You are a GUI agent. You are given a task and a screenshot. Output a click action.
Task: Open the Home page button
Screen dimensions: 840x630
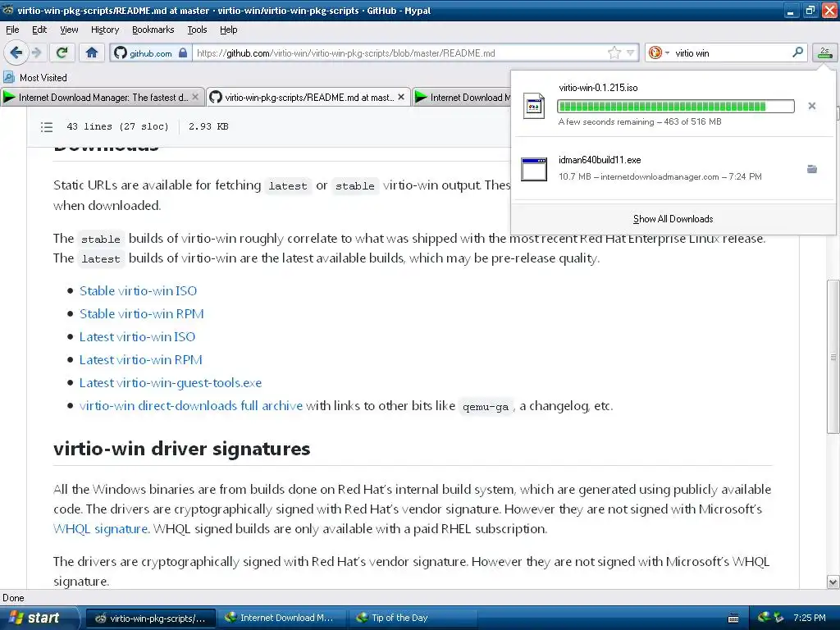tap(92, 52)
